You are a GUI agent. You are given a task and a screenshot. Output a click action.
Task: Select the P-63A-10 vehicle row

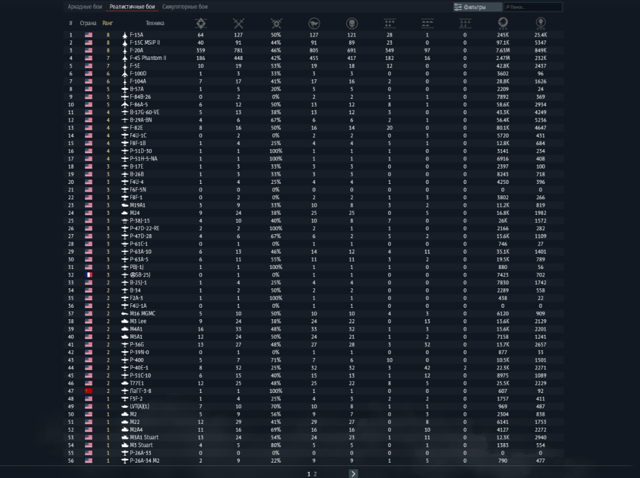click(x=313, y=252)
